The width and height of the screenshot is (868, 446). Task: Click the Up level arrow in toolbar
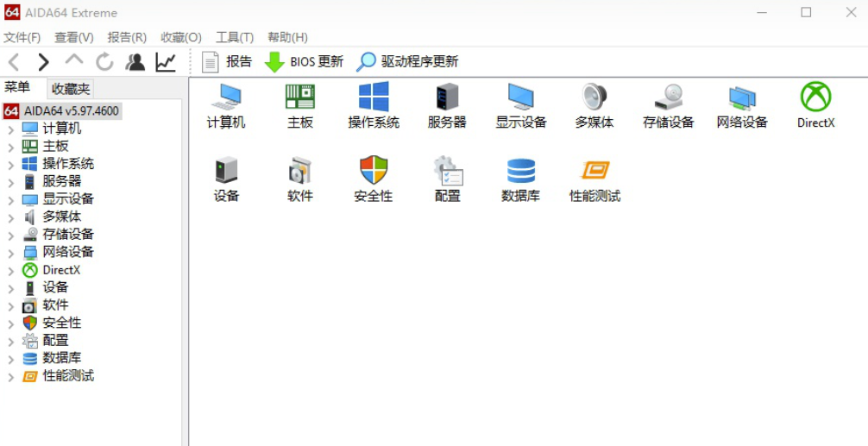coord(74,60)
